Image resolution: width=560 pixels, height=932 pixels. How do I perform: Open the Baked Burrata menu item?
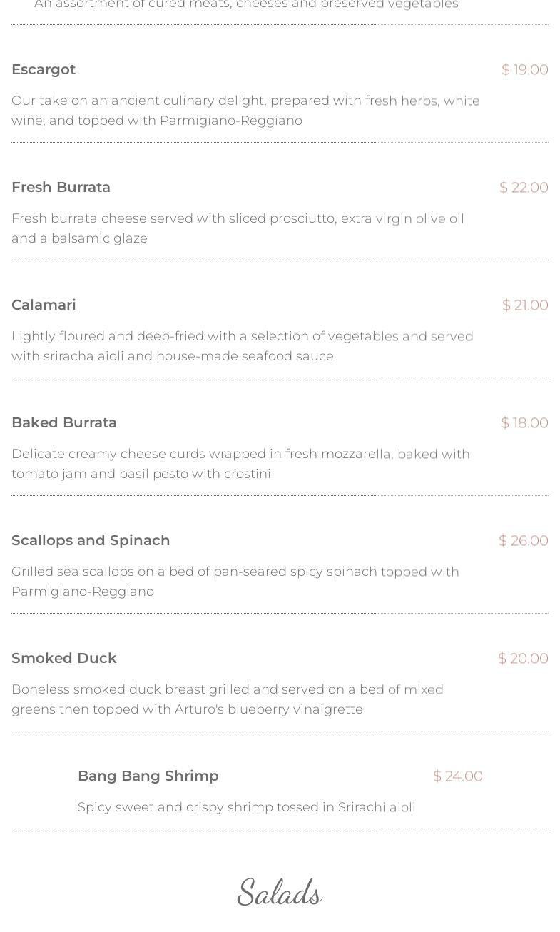tap(64, 422)
